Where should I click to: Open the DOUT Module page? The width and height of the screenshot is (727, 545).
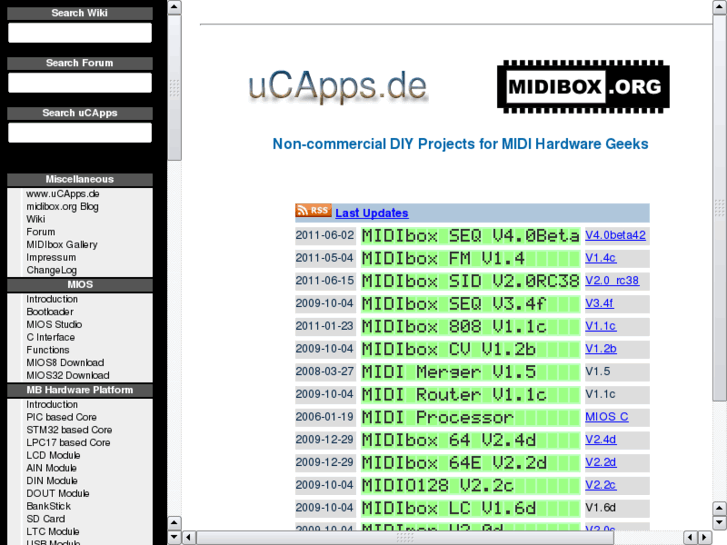tap(57, 494)
